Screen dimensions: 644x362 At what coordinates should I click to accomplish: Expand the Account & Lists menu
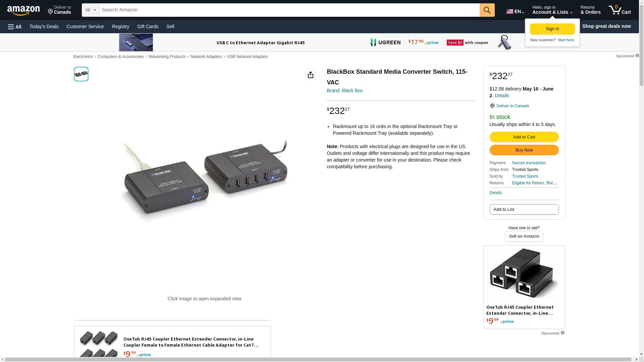coord(552,10)
